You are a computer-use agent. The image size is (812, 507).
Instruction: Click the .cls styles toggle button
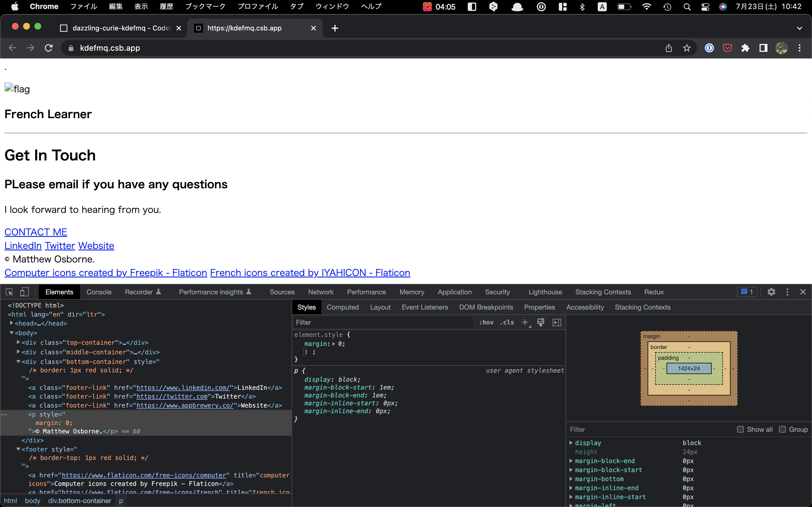pyautogui.click(x=507, y=323)
